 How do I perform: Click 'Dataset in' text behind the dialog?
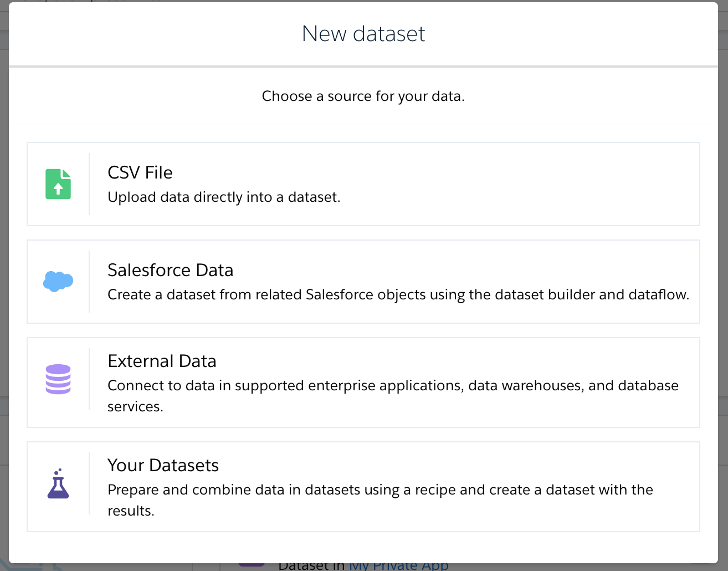point(311,566)
